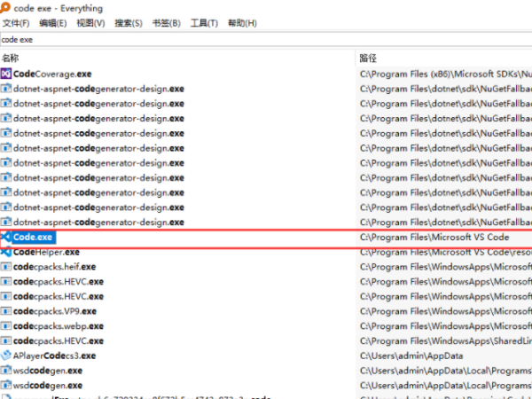Open the 文件(F) menu
This screenshot has width=532, height=399.
click(16, 23)
